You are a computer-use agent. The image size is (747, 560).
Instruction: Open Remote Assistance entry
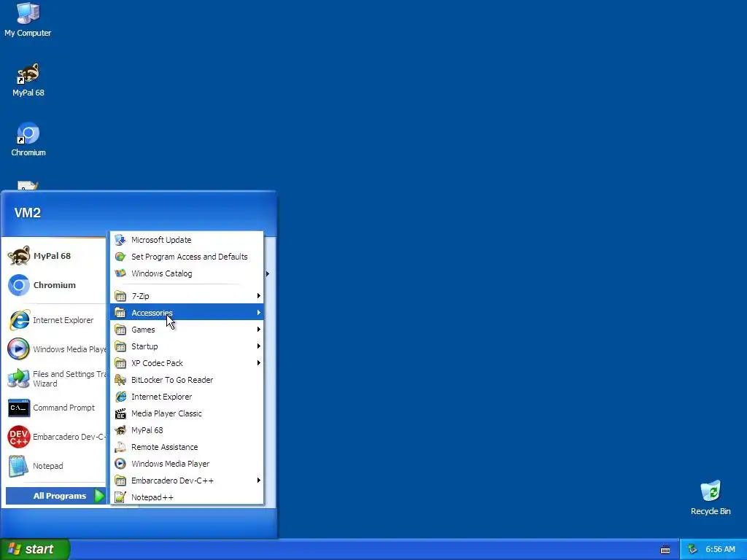coord(187,447)
